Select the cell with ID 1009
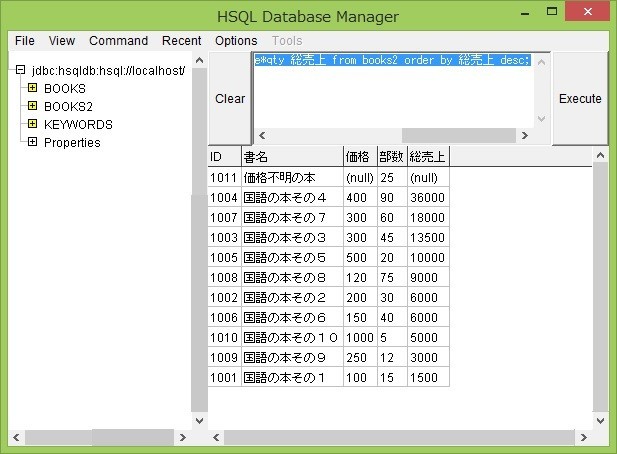Screen dimensions: 617x454 pyautogui.click(x=224, y=358)
